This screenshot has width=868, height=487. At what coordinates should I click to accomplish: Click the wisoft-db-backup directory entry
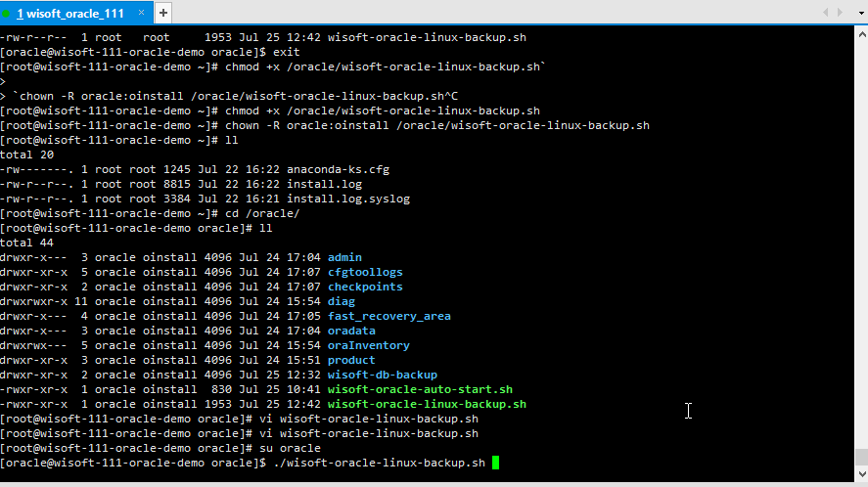click(382, 375)
